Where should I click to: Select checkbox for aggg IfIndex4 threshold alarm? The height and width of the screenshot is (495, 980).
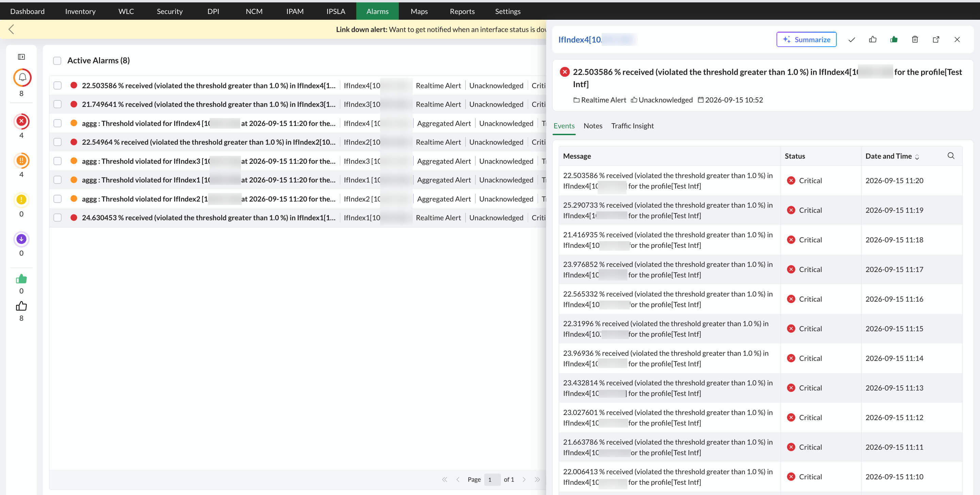tap(58, 123)
